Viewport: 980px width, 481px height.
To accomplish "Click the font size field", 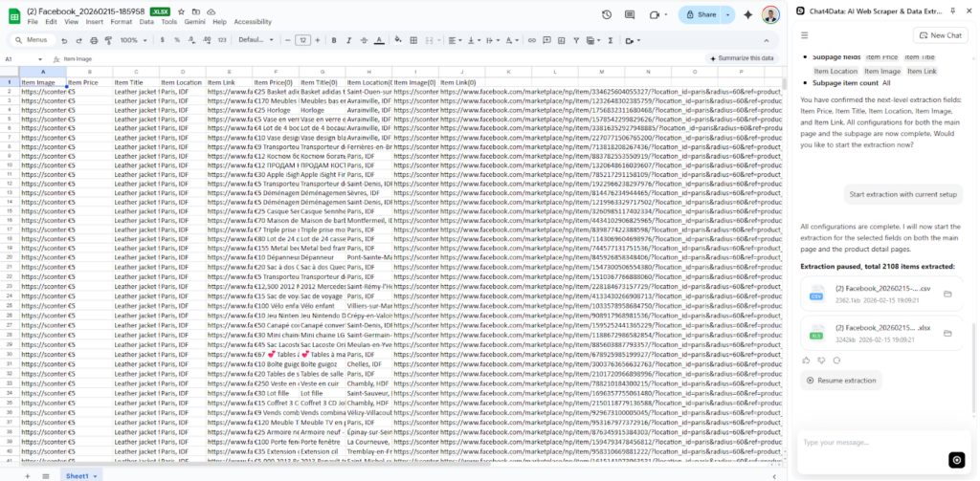I will (302, 40).
